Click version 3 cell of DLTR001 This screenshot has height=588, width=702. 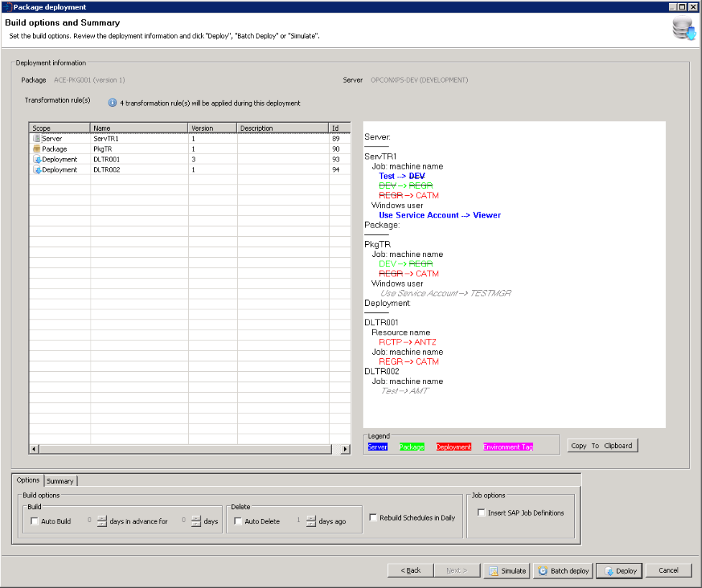pos(213,159)
